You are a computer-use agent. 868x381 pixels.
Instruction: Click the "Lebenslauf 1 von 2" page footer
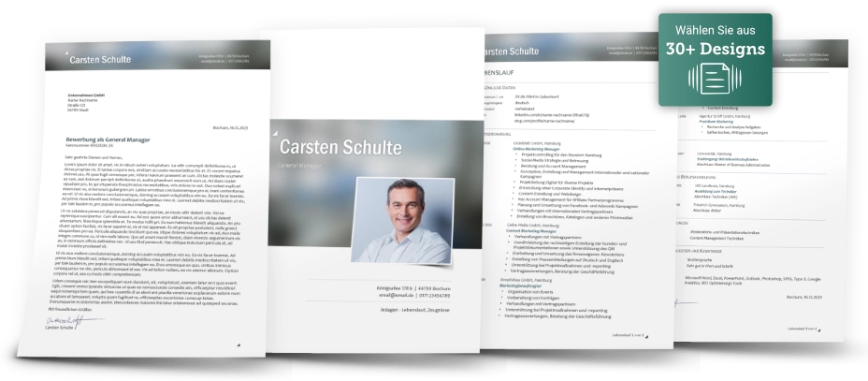(x=628, y=333)
